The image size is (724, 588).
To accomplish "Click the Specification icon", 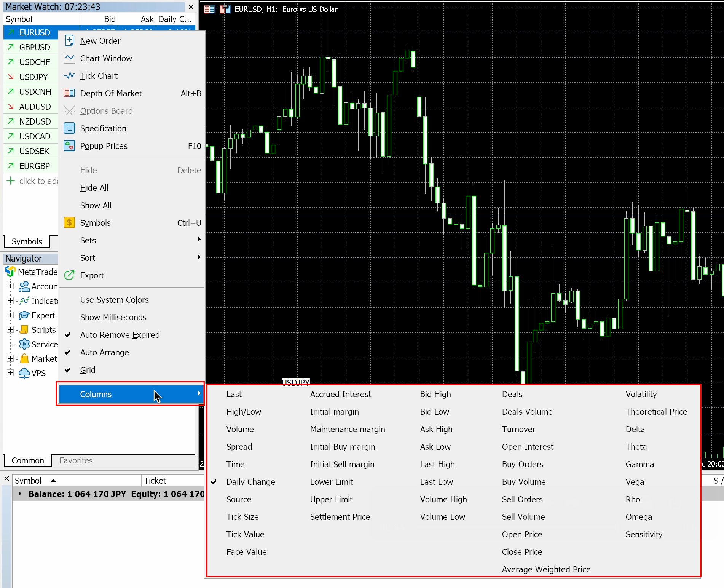I will [x=69, y=128].
